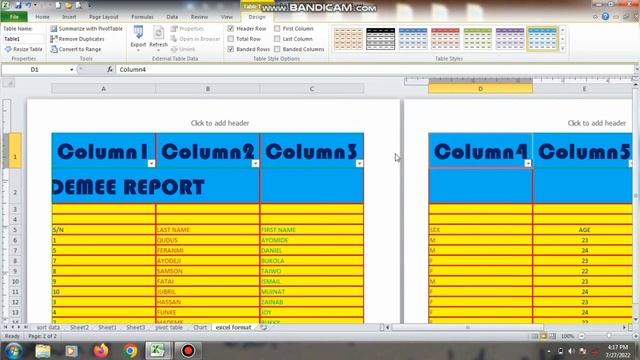The height and width of the screenshot is (360, 640).
Task: Switch to the Home ribbon tab
Action: (x=42, y=17)
